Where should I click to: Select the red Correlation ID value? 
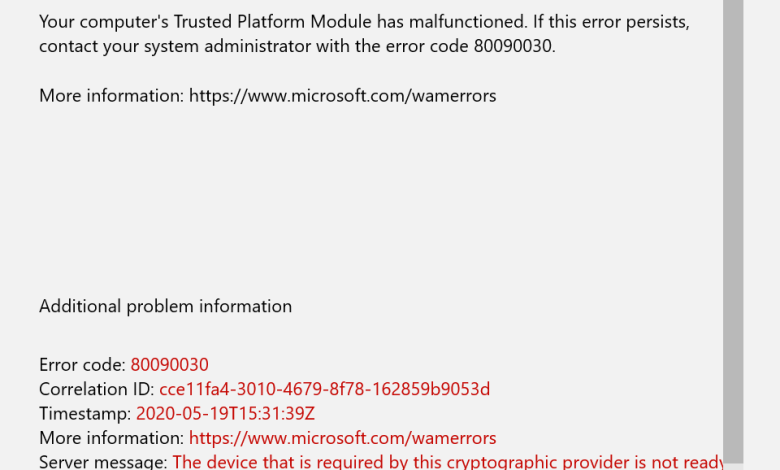coord(324,389)
